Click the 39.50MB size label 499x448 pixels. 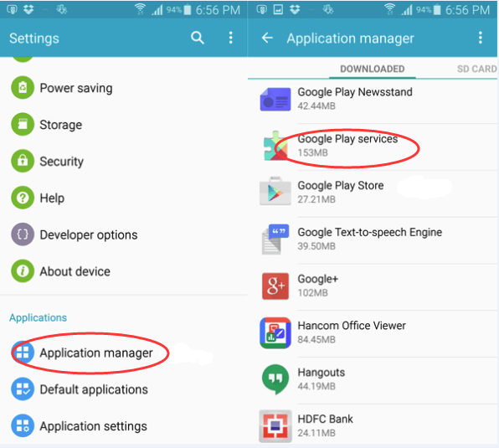pos(316,246)
